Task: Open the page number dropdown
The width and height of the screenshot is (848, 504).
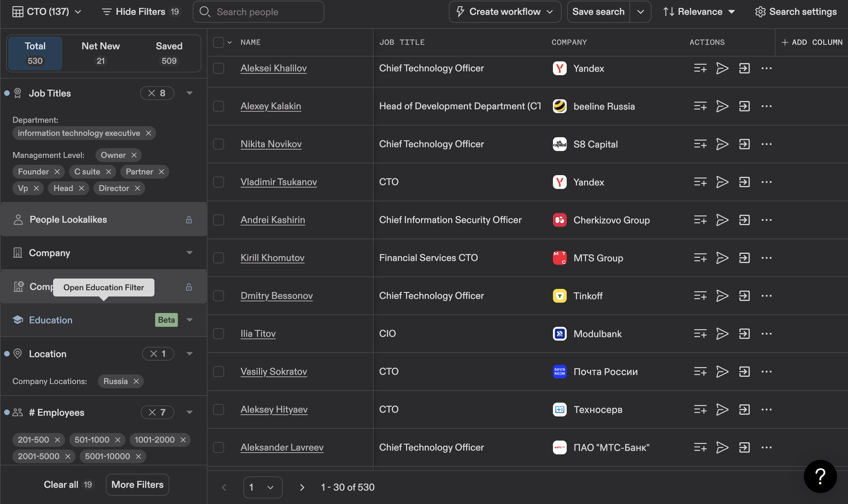Action: pos(263,487)
